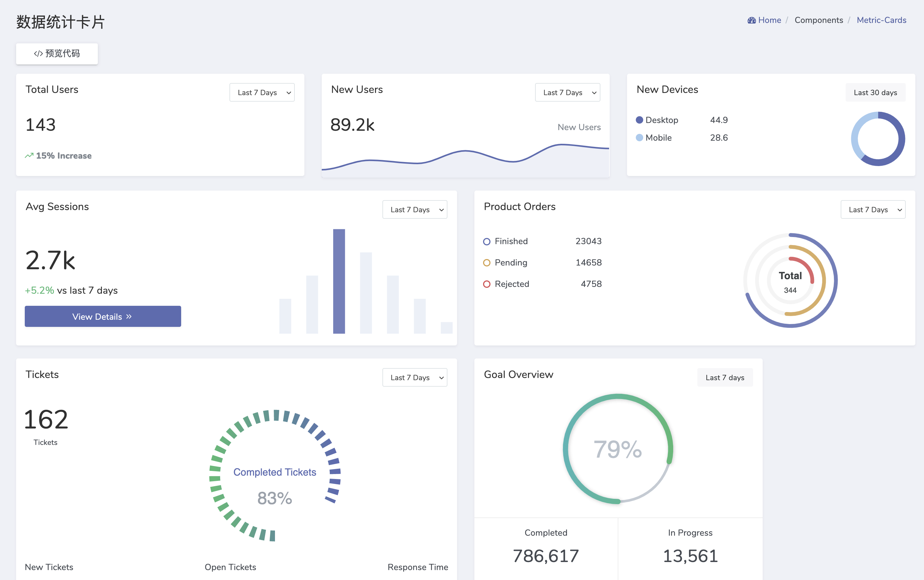Click the Finished legend ring marker
This screenshot has width=924, height=580.
(x=486, y=242)
